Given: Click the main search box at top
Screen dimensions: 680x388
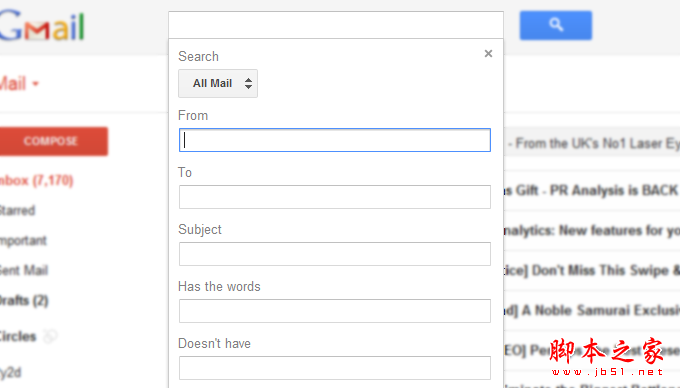Looking at the screenshot, I should point(336,25).
